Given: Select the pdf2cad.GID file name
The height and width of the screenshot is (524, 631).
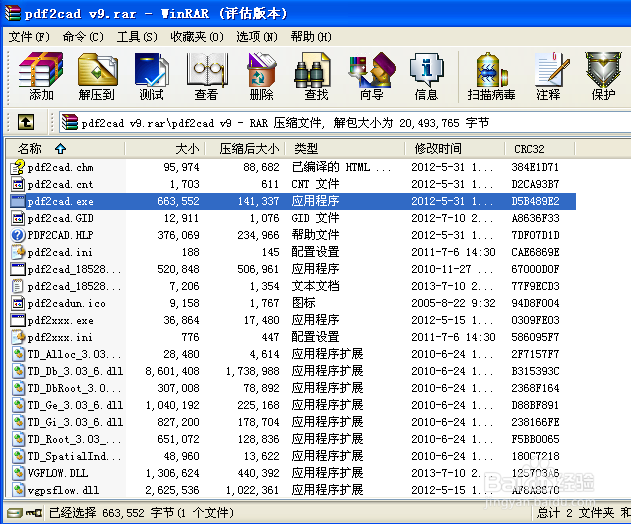Looking at the screenshot, I should 60,218.
